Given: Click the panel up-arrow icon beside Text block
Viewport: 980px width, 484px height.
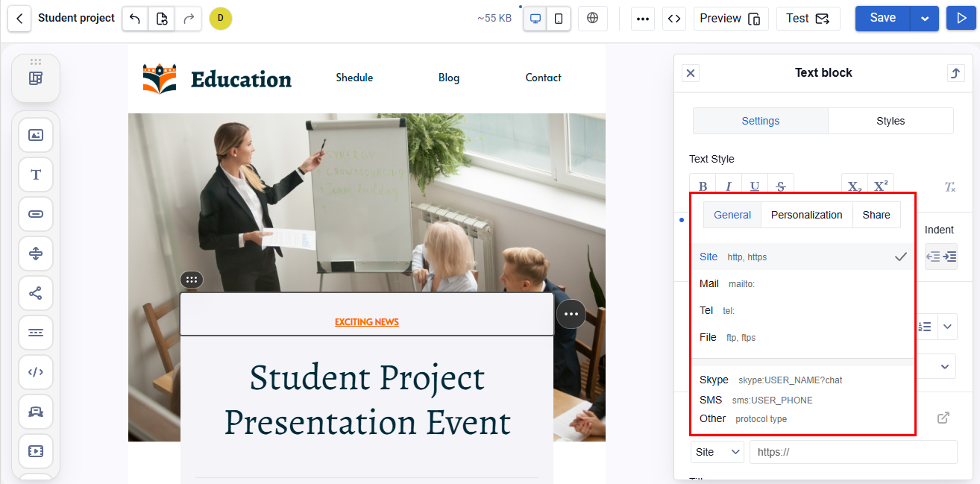Looking at the screenshot, I should tap(956, 73).
